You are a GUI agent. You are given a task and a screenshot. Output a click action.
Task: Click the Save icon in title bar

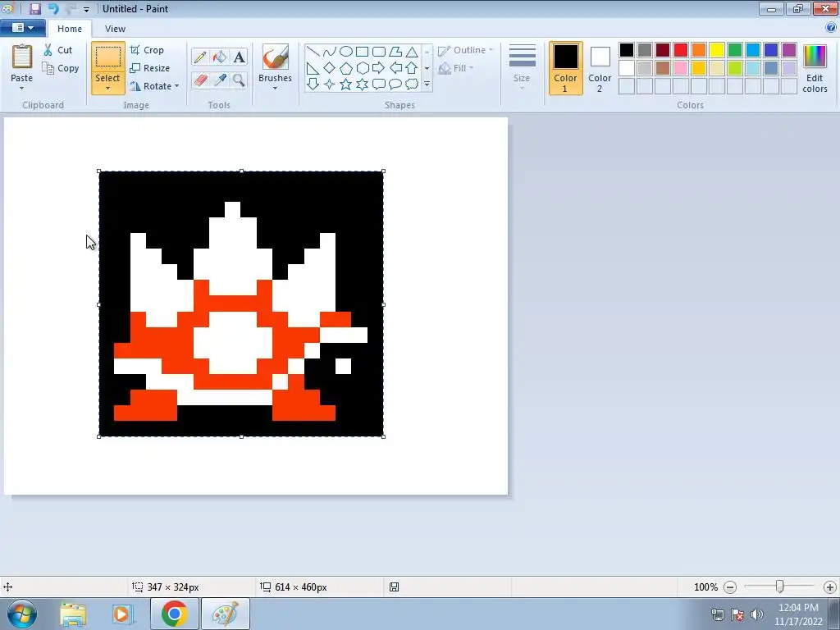point(34,8)
